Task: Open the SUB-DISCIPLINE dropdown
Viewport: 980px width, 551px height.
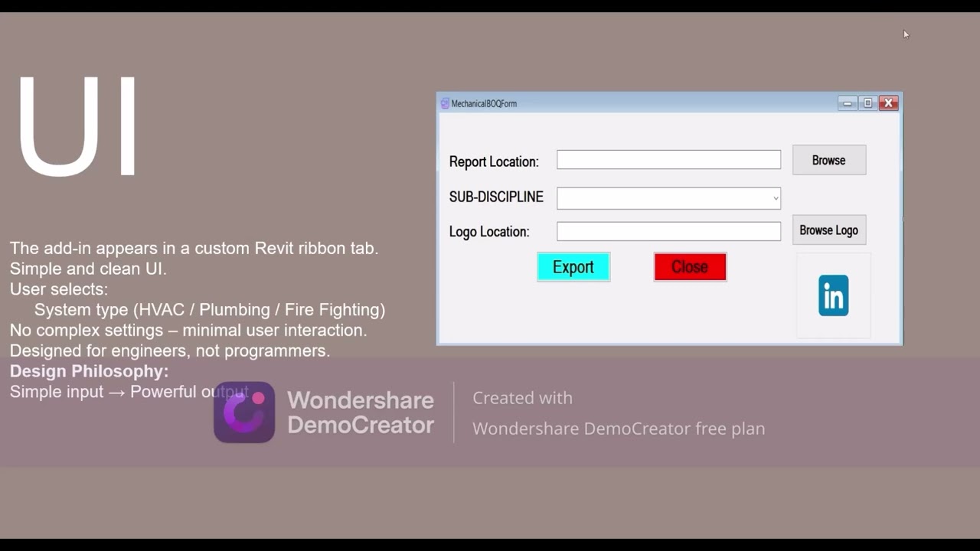Action: point(668,198)
